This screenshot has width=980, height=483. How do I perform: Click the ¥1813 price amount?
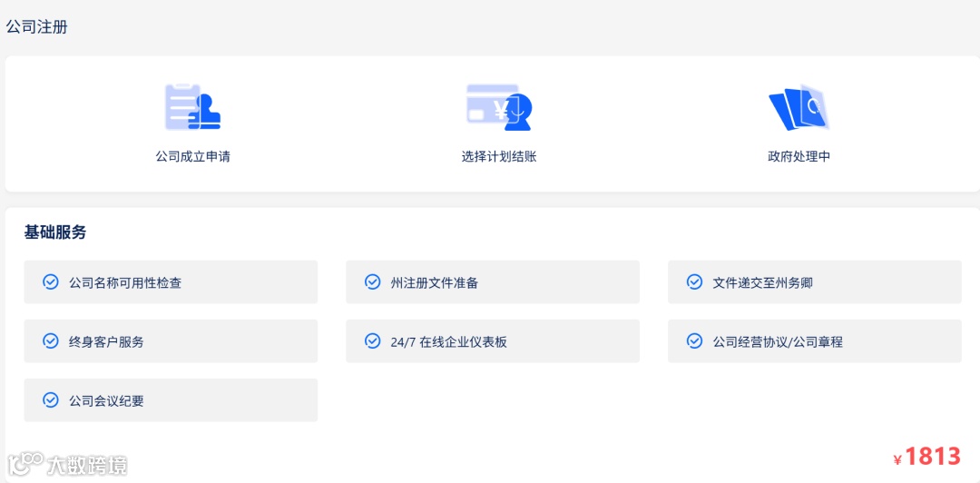[926, 457]
